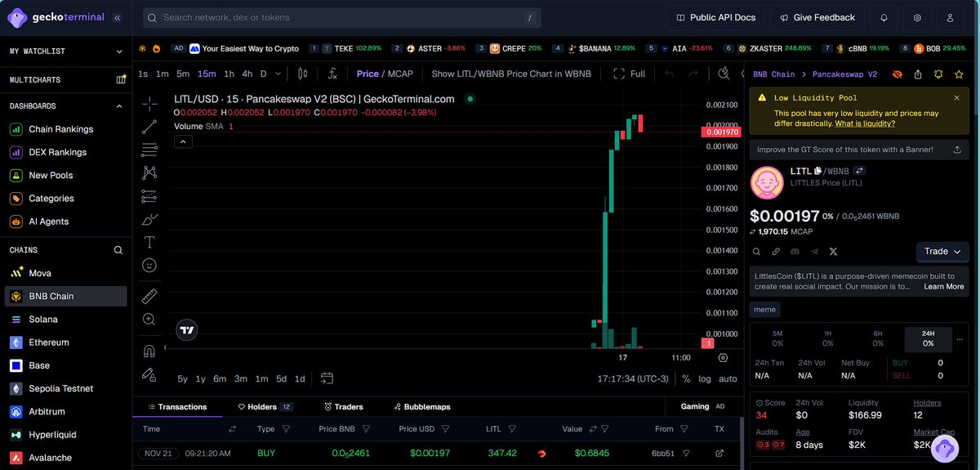Screen dimensions: 980x470
Task: Select the trend line drawing tool
Action: pyautogui.click(x=149, y=127)
